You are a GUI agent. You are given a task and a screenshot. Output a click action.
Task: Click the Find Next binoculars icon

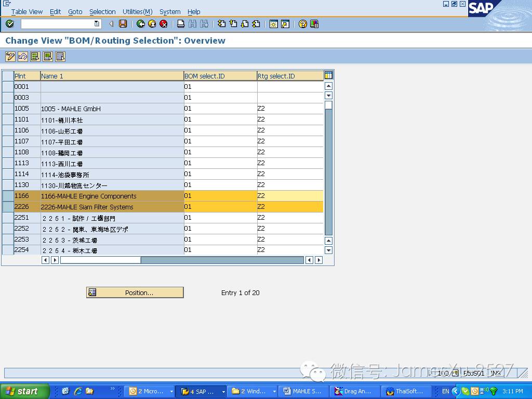(x=204, y=24)
